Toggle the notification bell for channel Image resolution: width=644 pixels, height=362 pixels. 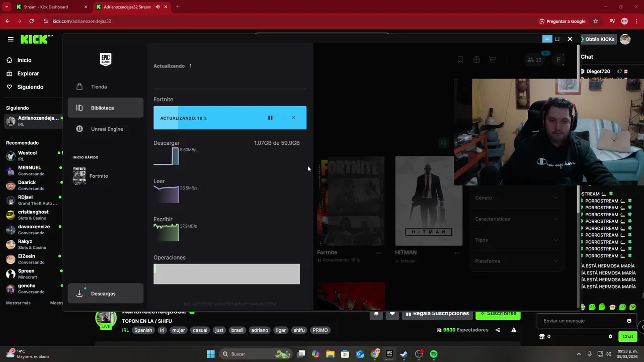pyautogui.click(x=376, y=313)
